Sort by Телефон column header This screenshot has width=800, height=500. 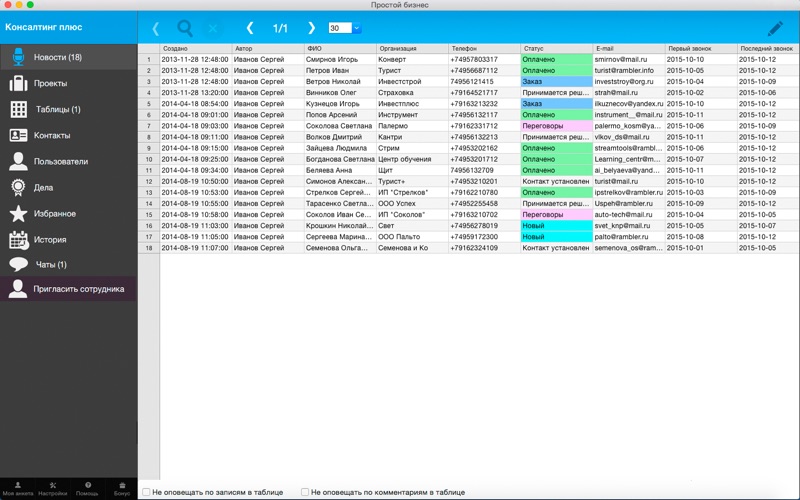(x=485, y=48)
